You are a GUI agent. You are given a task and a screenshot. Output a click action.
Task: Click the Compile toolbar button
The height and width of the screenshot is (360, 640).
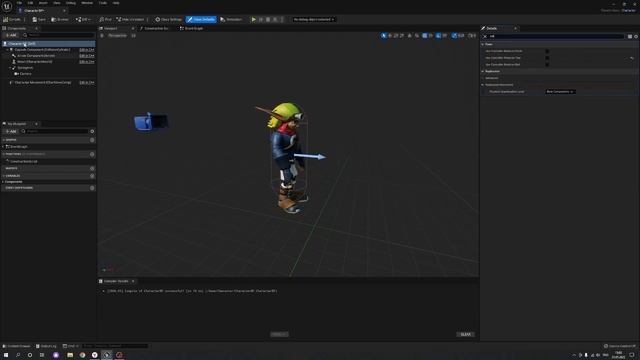pos(12,19)
